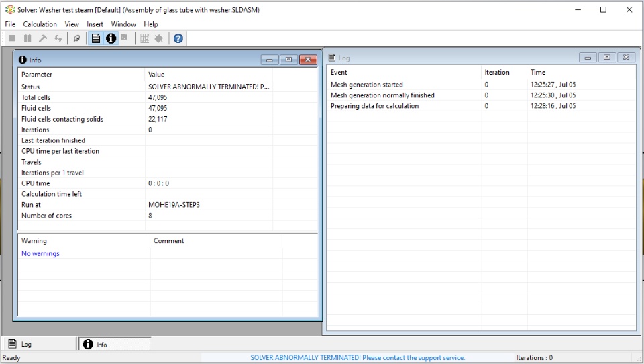644x364 pixels.
Task: Select the Status parameter row
Action: 168,87
